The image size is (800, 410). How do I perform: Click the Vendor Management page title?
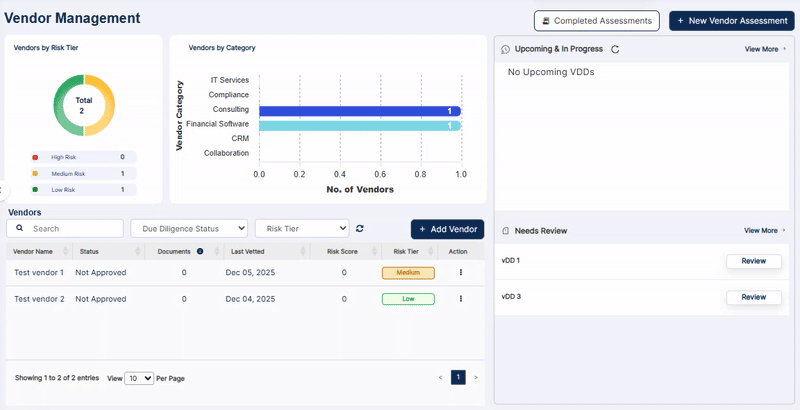tap(72, 18)
